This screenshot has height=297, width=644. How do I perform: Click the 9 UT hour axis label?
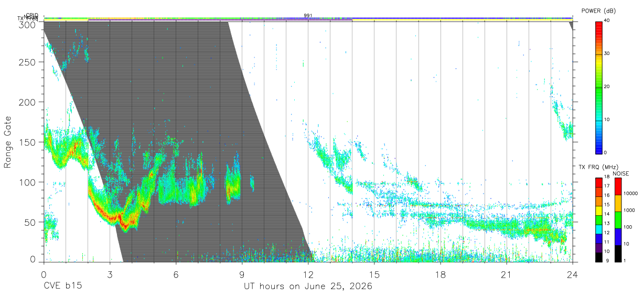tap(242, 274)
